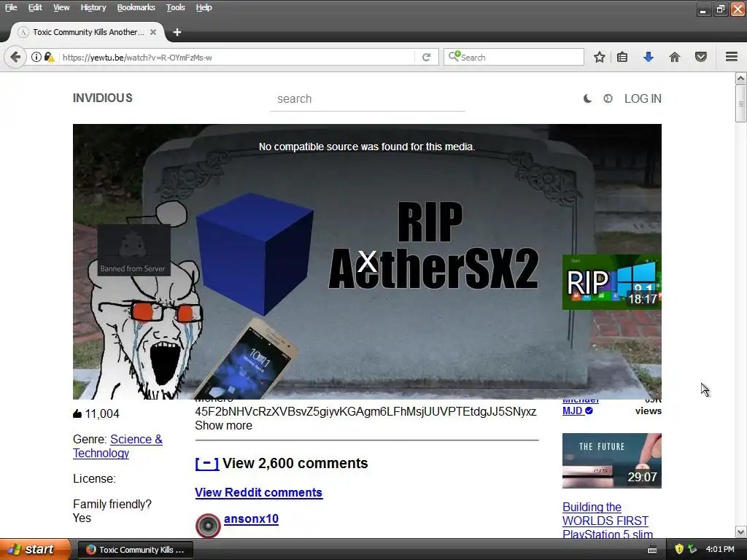The image size is (747, 560).
Task: Click the insecure padlock warning icon
Action: pos(49,57)
